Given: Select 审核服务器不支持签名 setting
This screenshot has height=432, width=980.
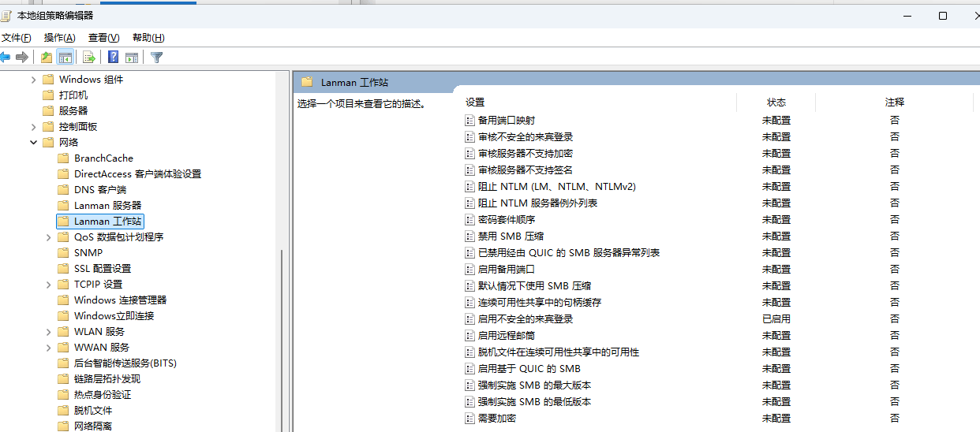Looking at the screenshot, I should click(x=526, y=170).
